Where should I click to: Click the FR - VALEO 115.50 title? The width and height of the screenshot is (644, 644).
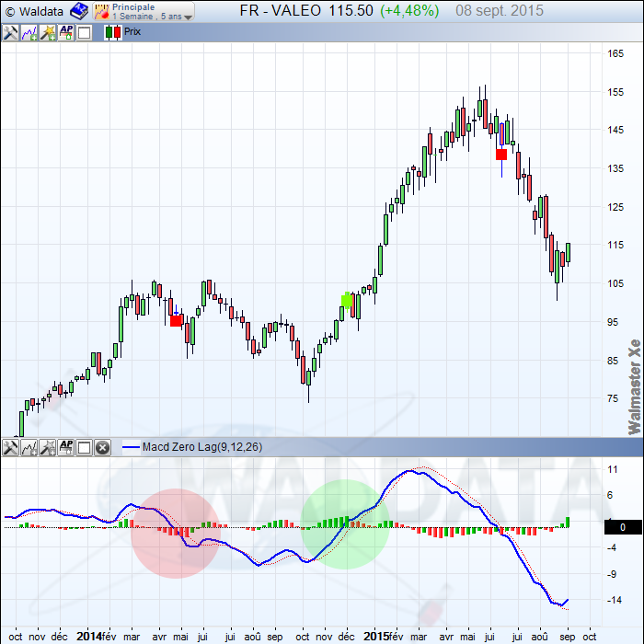306,11
